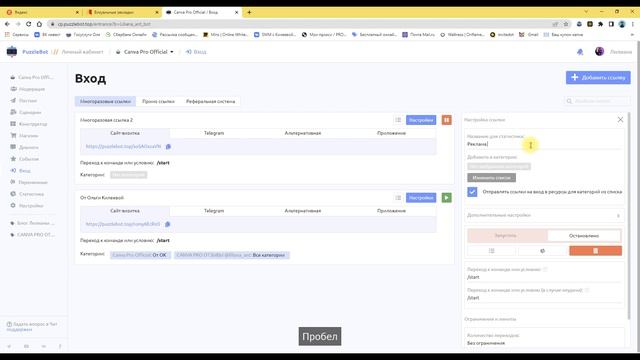Open browser extensions puzzle icon
The width and height of the screenshot is (640, 360).
click(x=600, y=24)
